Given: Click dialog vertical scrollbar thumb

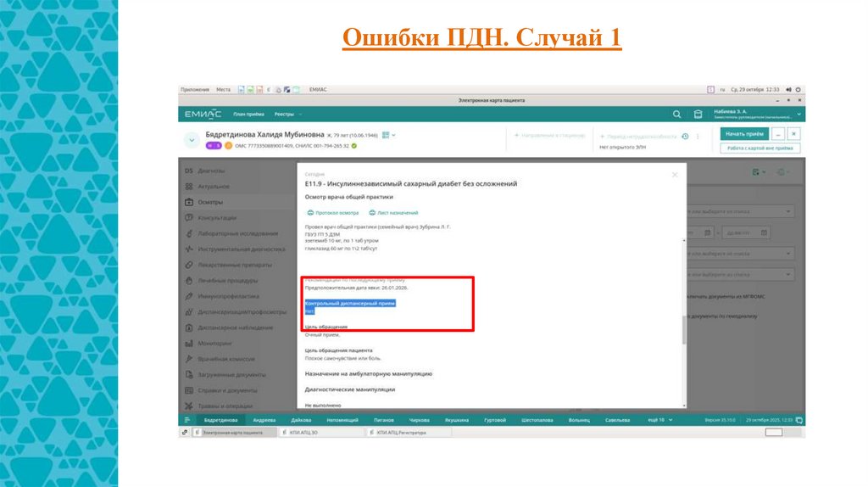Looking at the screenshot, I should pos(684,330).
